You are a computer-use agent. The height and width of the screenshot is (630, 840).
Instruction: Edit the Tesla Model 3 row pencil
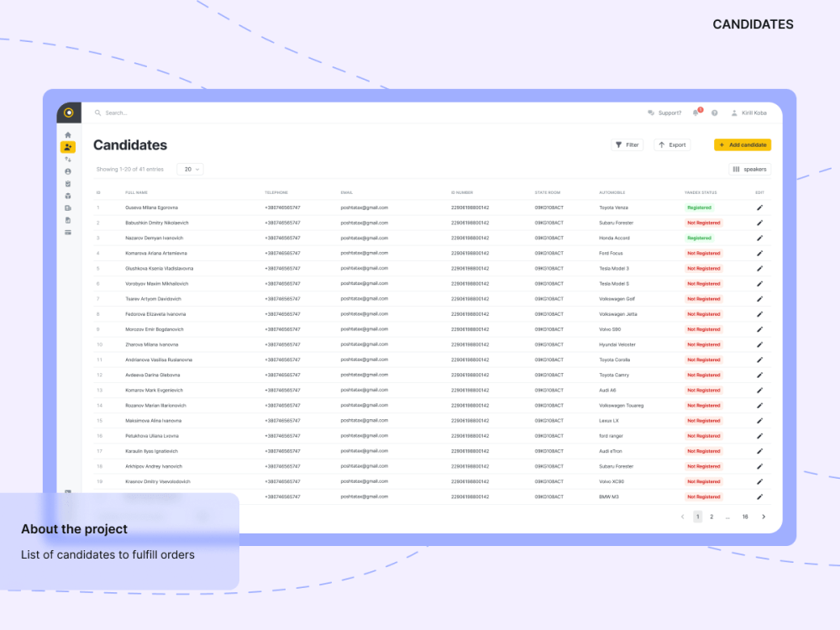(x=759, y=269)
